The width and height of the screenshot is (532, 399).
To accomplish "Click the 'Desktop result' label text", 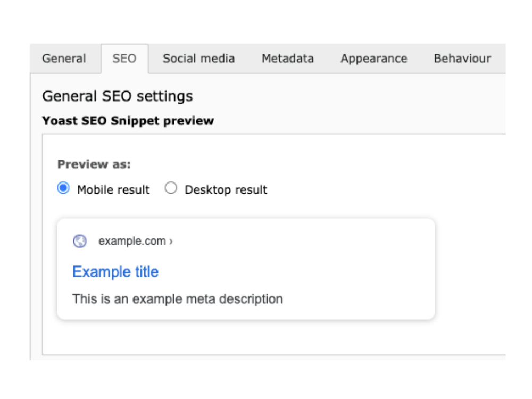I will [x=226, y=189].
